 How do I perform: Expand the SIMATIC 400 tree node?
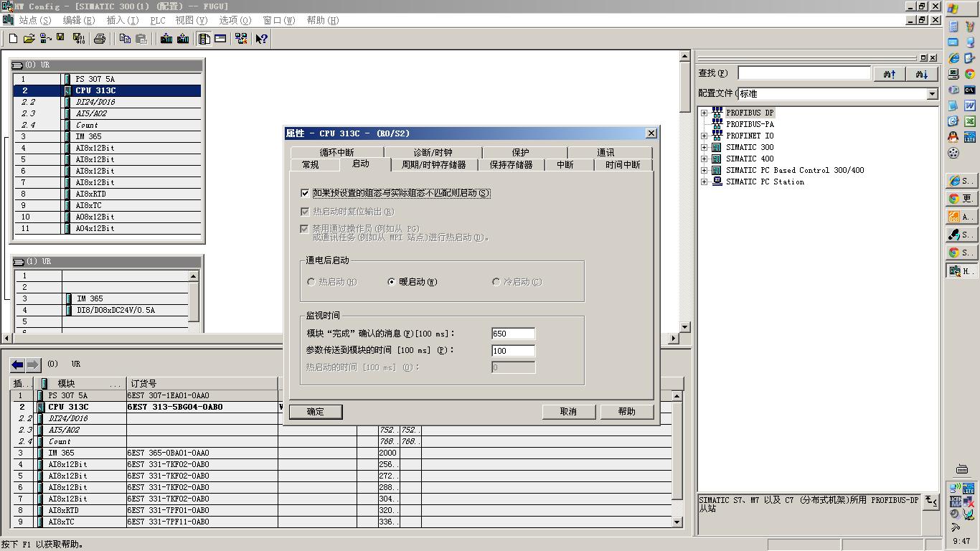click(x=704, y=159)
